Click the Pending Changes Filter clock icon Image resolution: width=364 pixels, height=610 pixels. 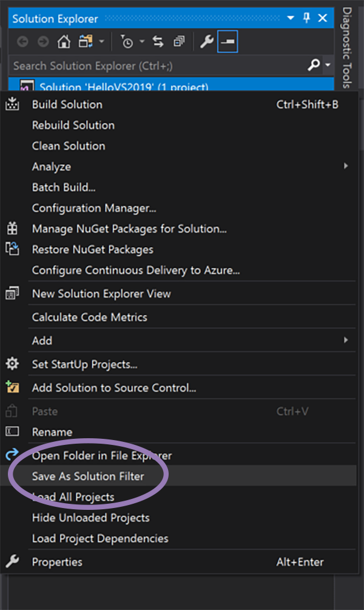(x=127, y=42)
